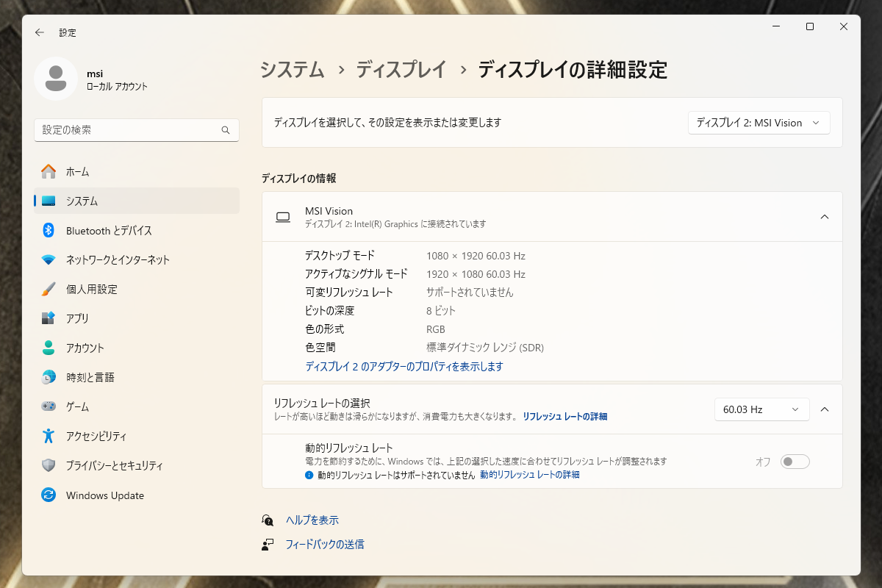
Task: Open ネットワークとインターネット settings icon
Action: (48, 259)
